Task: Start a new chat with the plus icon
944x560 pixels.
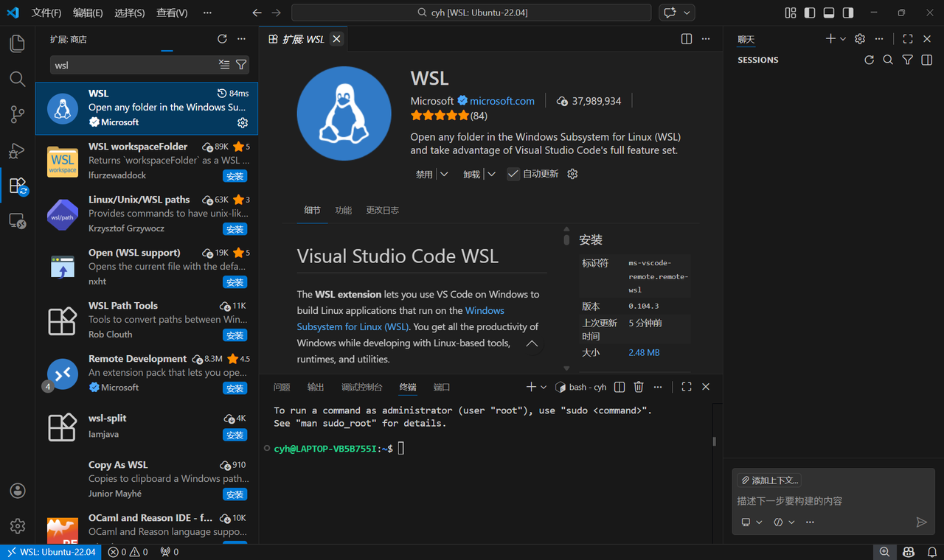Action: pos(830,39)
